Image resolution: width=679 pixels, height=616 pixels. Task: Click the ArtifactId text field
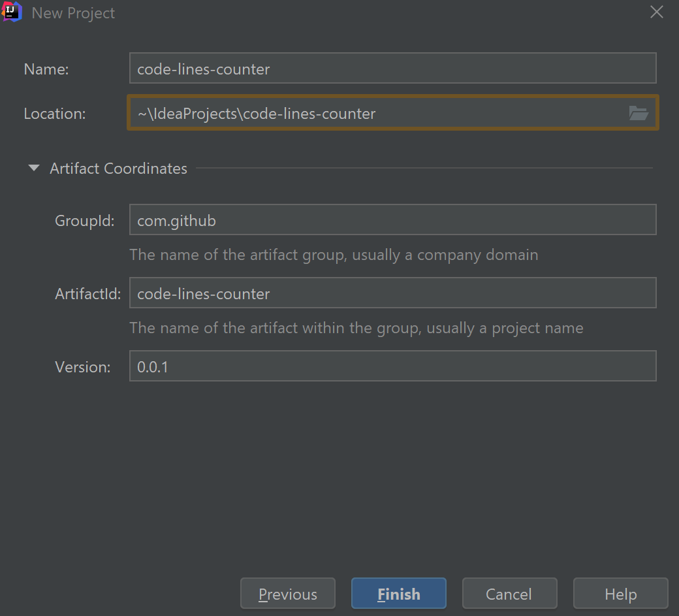392,293
